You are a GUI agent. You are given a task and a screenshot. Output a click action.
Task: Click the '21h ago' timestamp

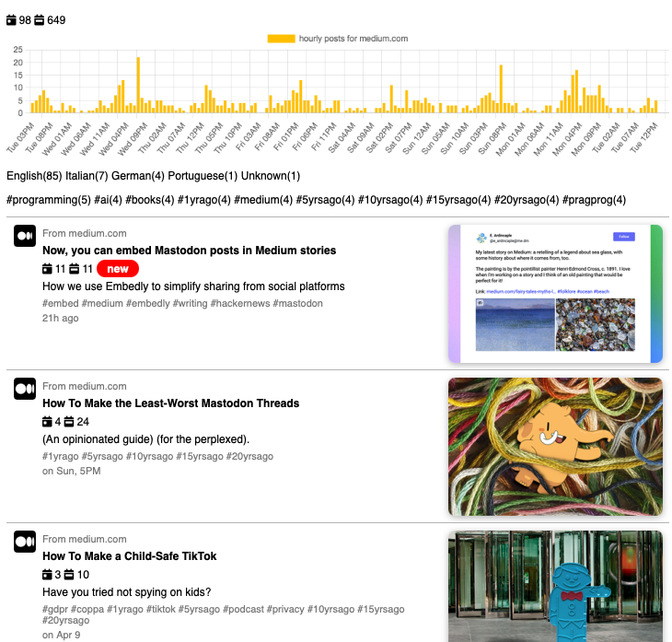(x=61, y=318)
